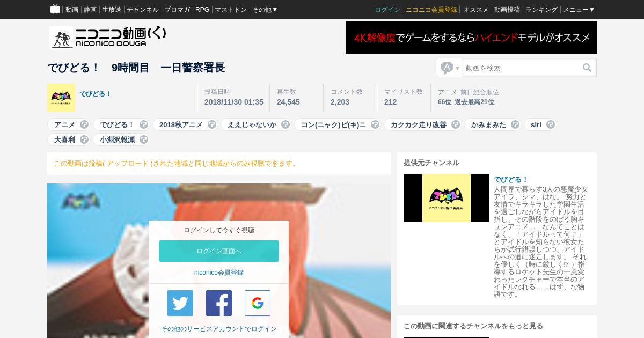Open ブロマガ in the top navigation
Screen dimensions: 644x338
pyautogui.click(x=177, y=10)
